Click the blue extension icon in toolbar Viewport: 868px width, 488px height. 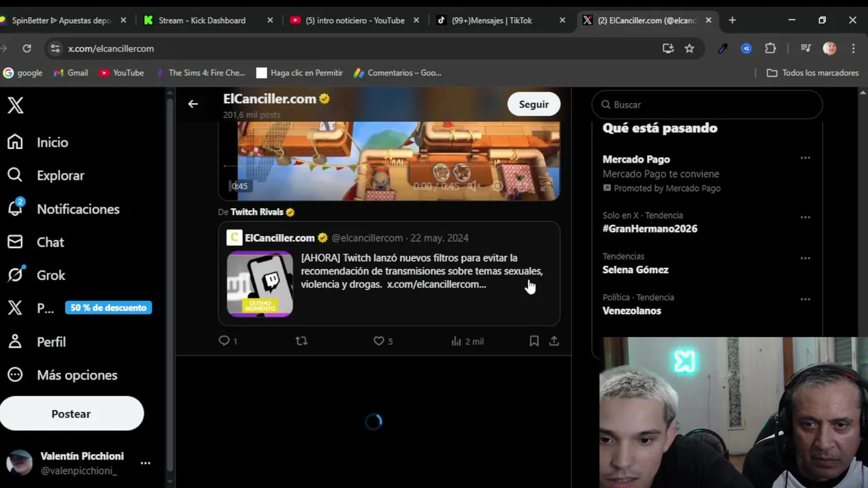point(747,48)
